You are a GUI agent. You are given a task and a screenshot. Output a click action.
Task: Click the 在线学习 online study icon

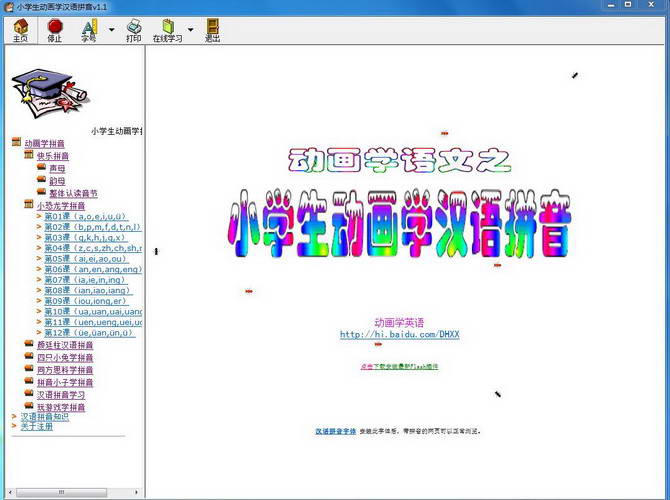point(167,27)
